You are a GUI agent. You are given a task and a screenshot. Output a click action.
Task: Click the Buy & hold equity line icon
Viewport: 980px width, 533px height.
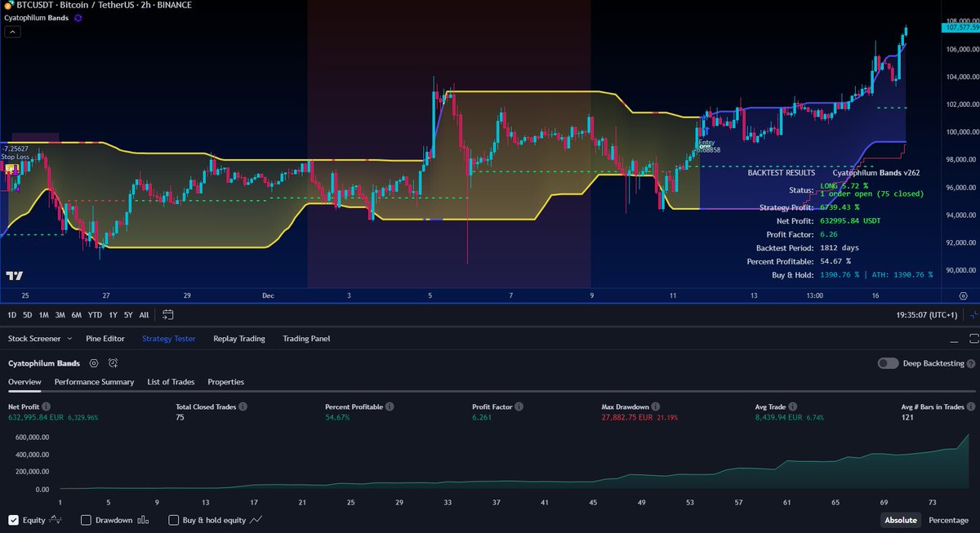pos(256,519)
